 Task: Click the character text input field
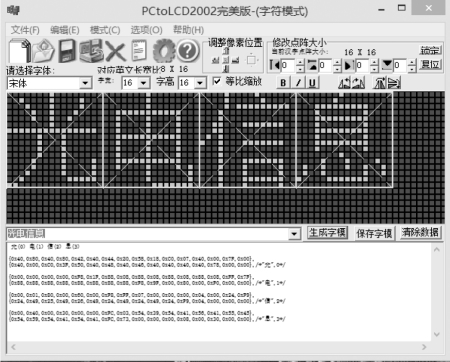tap(148, 234)
